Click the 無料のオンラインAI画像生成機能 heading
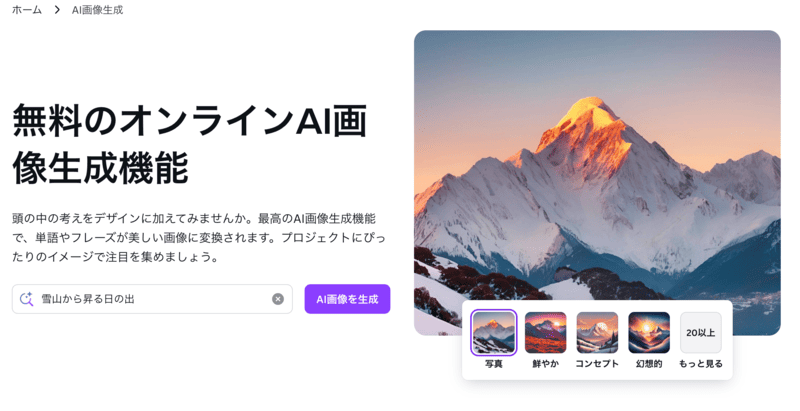The width and height of the screenshot is (800, 411). [x=190, y=144]
